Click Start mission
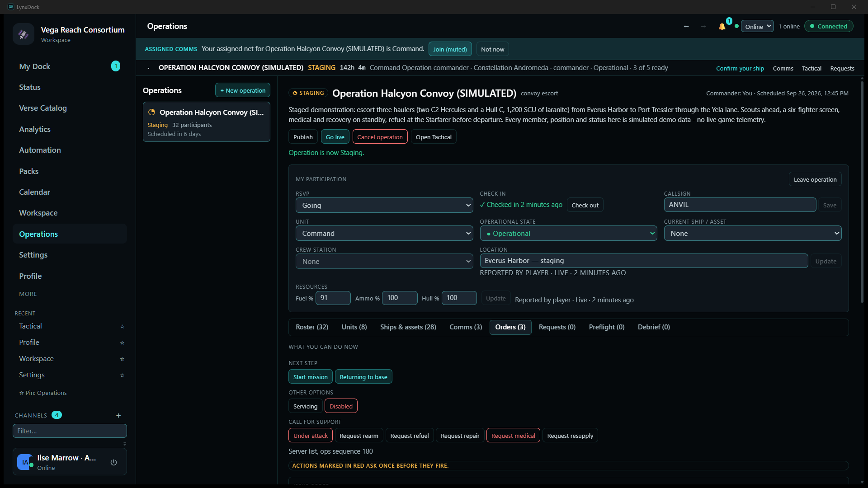Viewport: 868px width, 488px height. click(310, 377)
